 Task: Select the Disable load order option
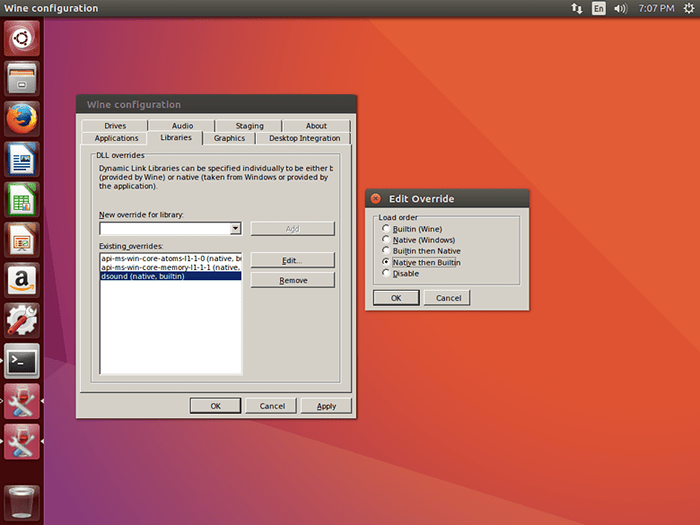point(401,273)
